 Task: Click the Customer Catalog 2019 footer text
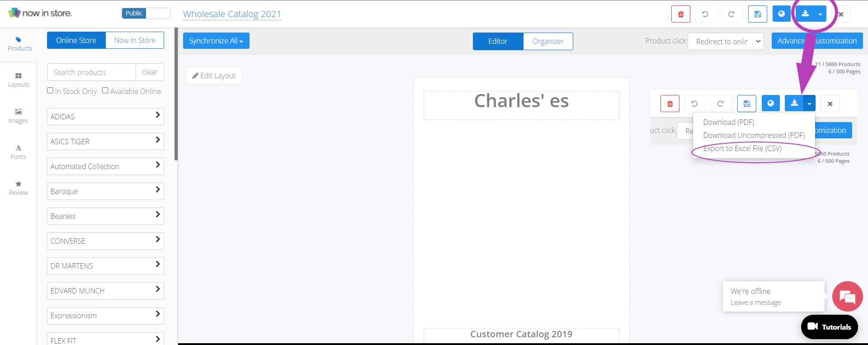tap(521, 334)
